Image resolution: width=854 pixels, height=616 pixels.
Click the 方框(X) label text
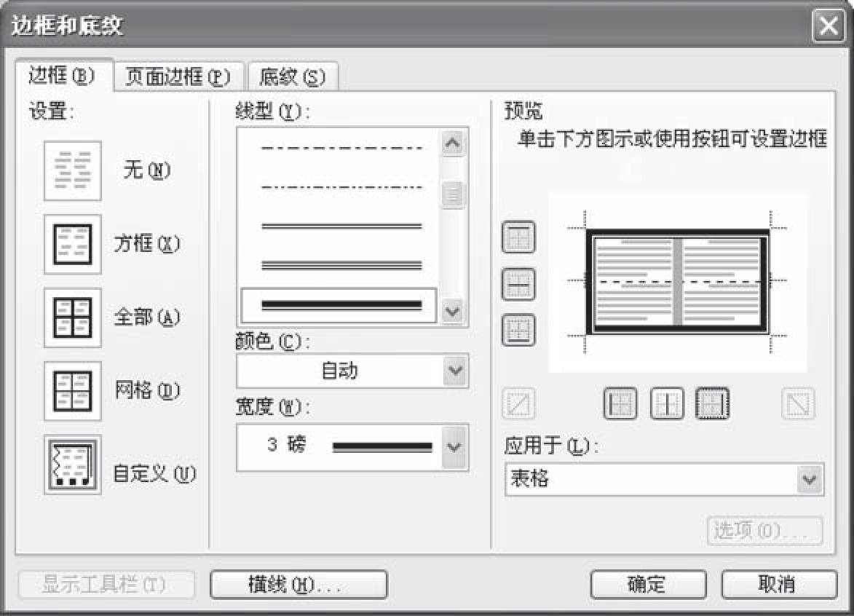point(147,243)
